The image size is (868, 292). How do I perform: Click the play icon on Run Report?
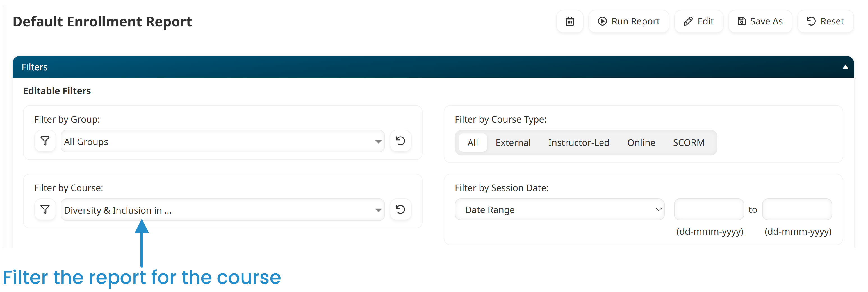click(602, 21)
